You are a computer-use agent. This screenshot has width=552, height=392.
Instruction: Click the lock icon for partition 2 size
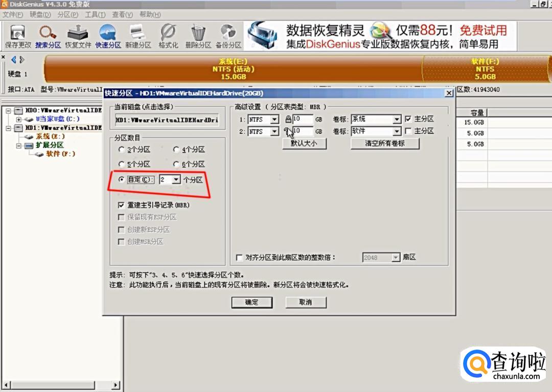287,131
